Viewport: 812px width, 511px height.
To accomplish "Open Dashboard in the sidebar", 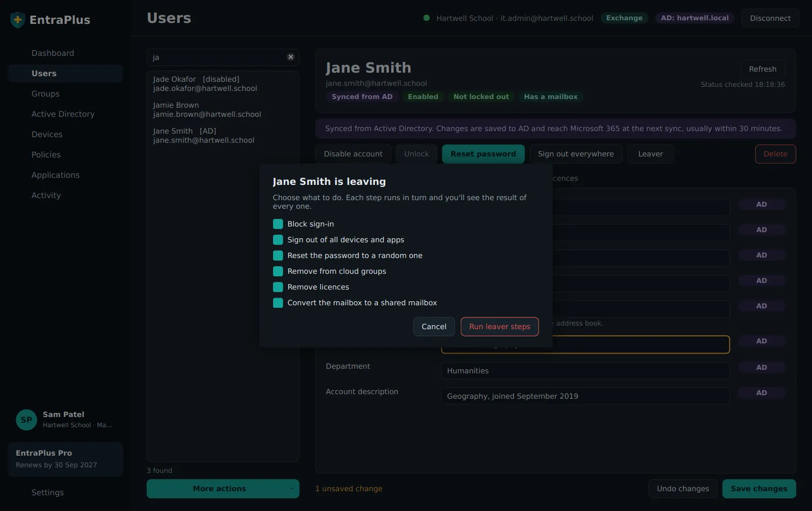I will (x=65, y=53).
